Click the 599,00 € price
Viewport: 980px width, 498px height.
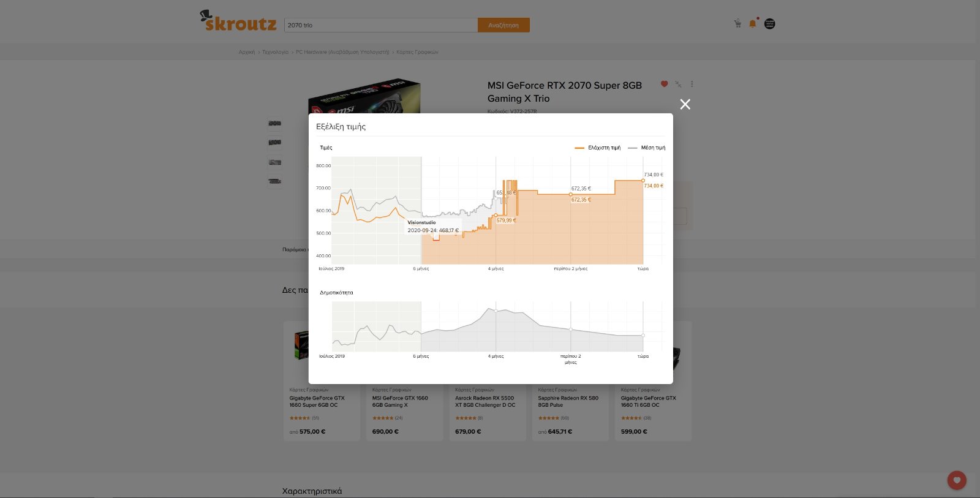coord(634,432)
